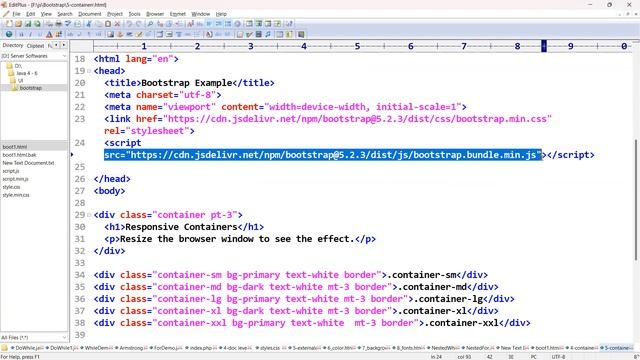This screenshot has width=640, height=360.
Task: Undo the last edit via toolbar
Action: (x=129, y=24)
